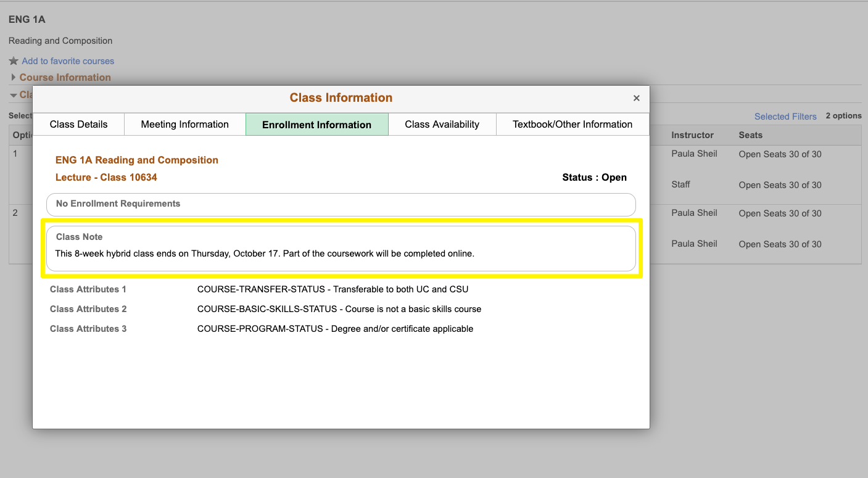Close the Class Information dialog

tap(636, 98)
